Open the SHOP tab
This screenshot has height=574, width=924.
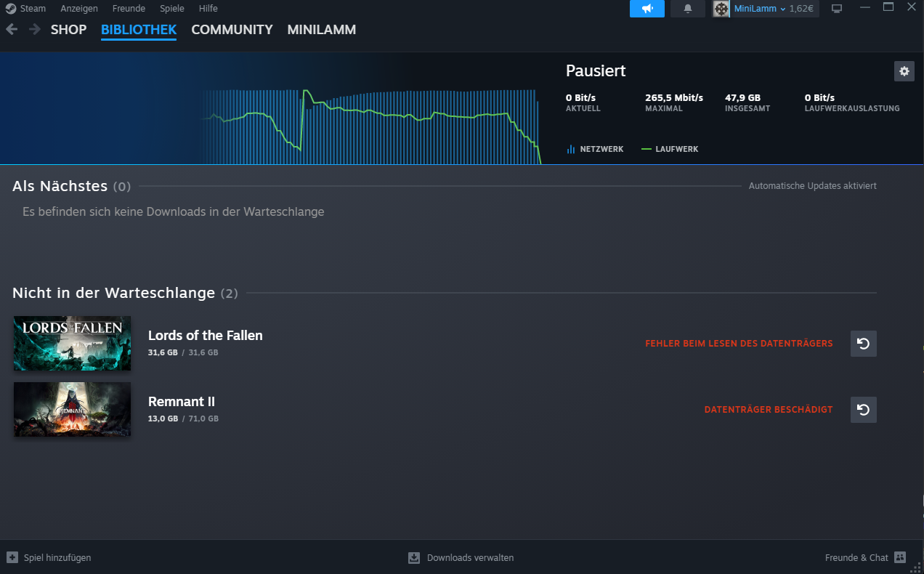click(68, 30)
